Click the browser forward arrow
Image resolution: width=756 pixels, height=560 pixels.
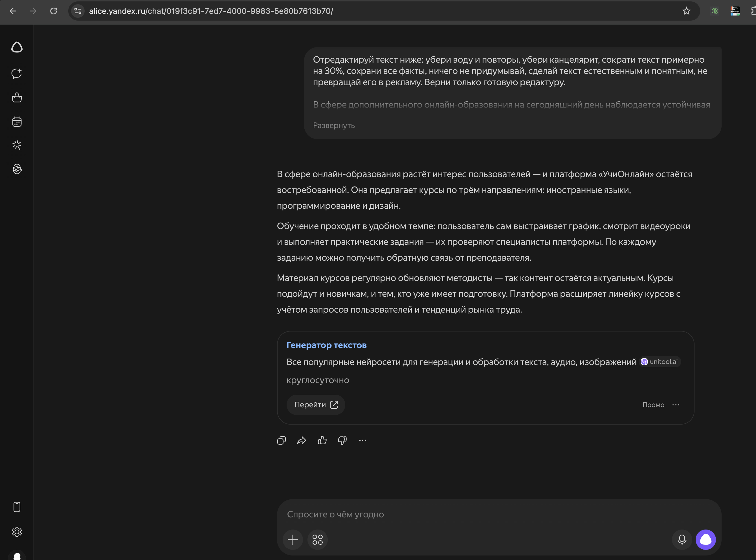point(33,11)
